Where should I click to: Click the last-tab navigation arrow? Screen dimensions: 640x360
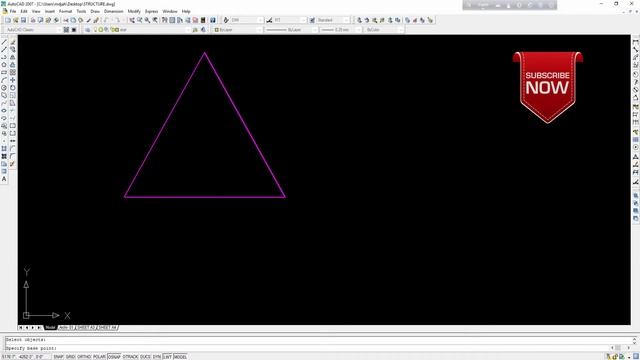point(39,327)
